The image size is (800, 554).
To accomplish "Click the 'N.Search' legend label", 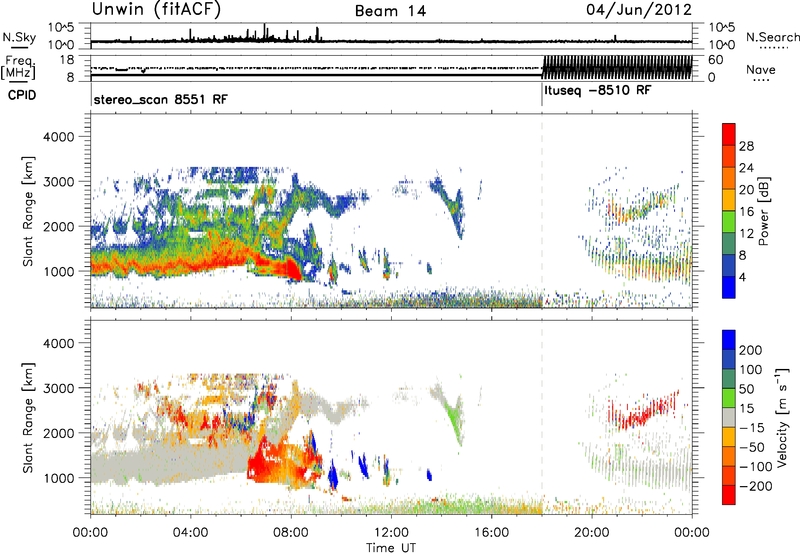I will [772, 37].
